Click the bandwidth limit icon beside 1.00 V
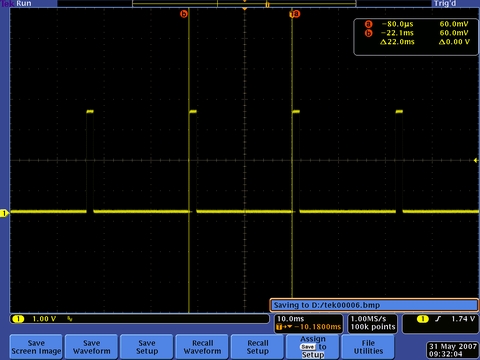480x360 pixels. click(x=69, y=319)
